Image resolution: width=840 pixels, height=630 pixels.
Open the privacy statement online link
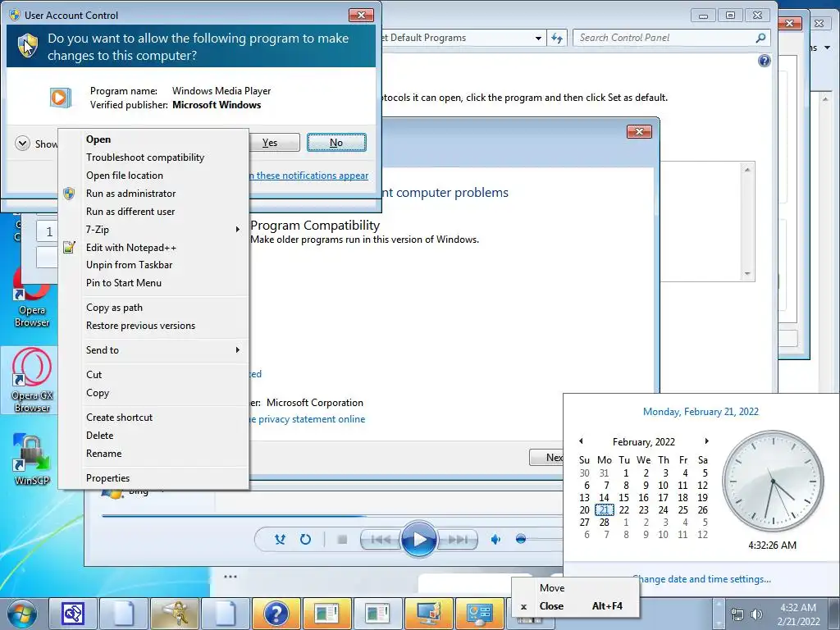307,419
